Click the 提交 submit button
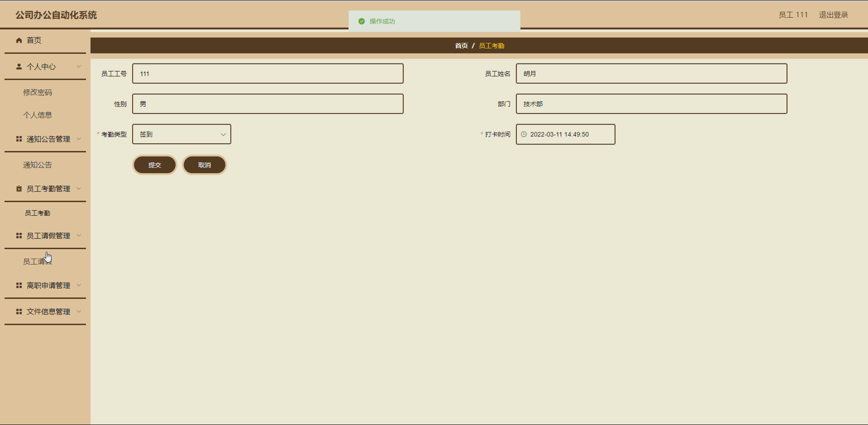 155,165
